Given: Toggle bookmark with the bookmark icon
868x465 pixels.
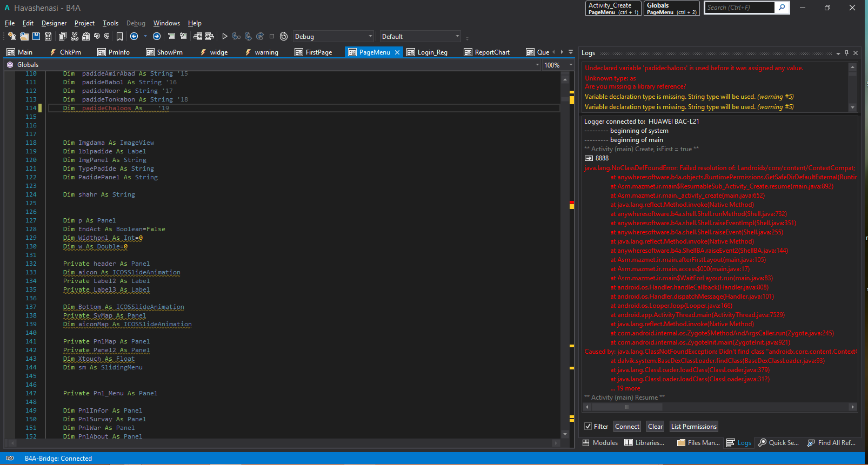Looking at the screenshot, I should tap(119, 36).
